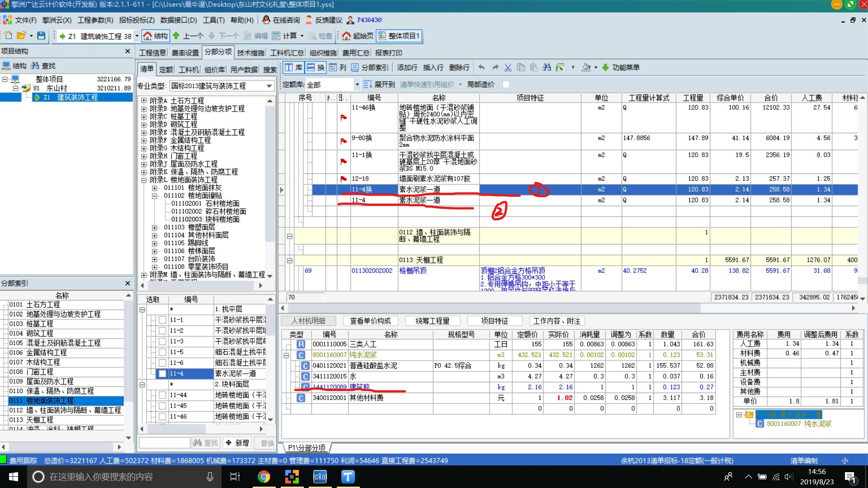Click 查找 in project structure panel
Viewport: 868px width, 488px height.
43,66
